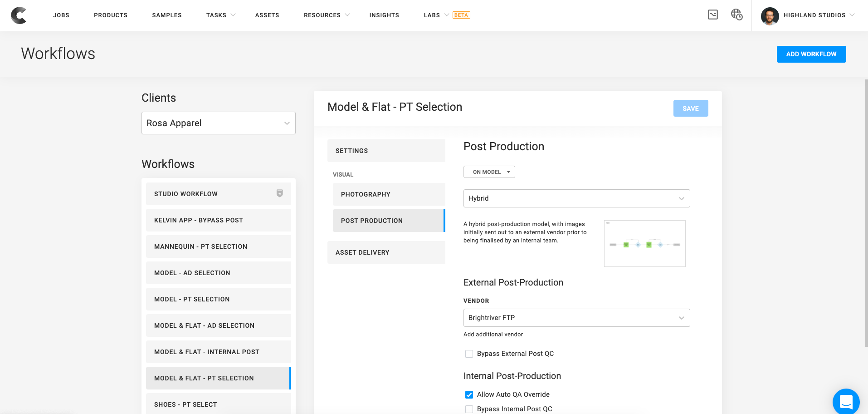The height and width of the screenshot is (414, 868).
Task: Click the Resources label in navigation
Action: (x=322, y=15)
